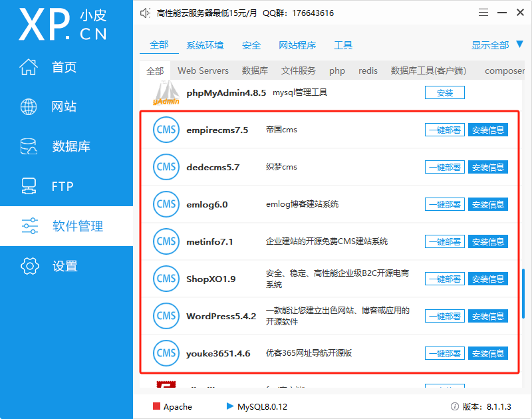Switch to the 安全 tab
Viewport: 532px width, 419px height.
[251, 45]
